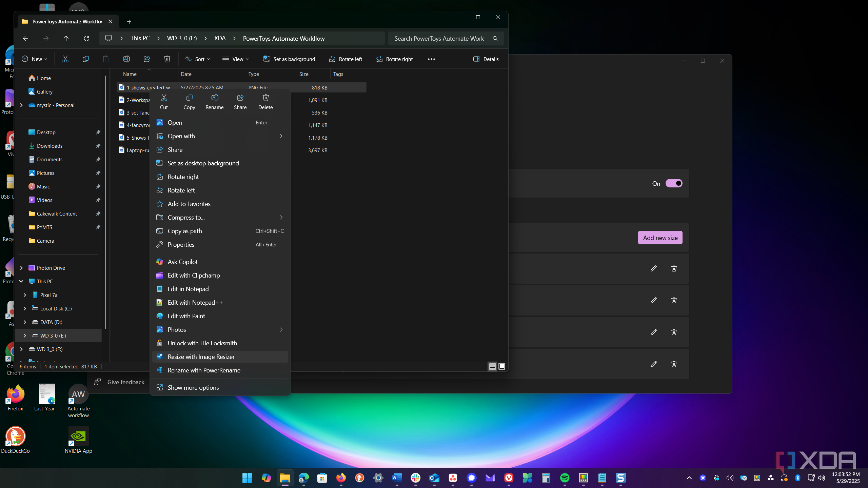868x488 pixels.
Task: Click the Unlock with File Locksmith entry
Action: [220, 343]
